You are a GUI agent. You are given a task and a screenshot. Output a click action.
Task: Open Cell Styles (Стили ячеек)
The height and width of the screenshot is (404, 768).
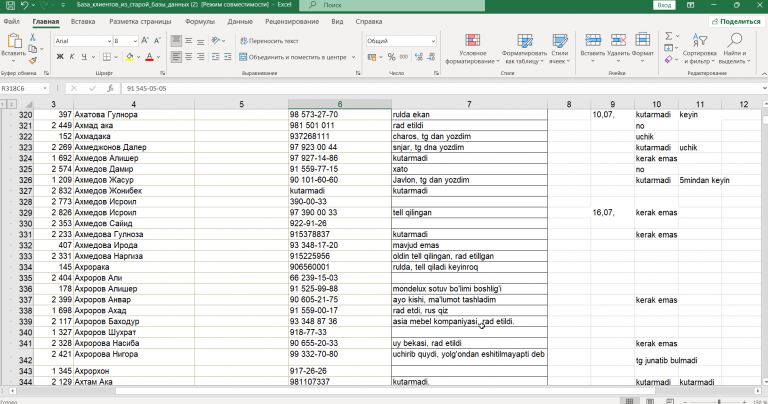[x=560, y=48]
